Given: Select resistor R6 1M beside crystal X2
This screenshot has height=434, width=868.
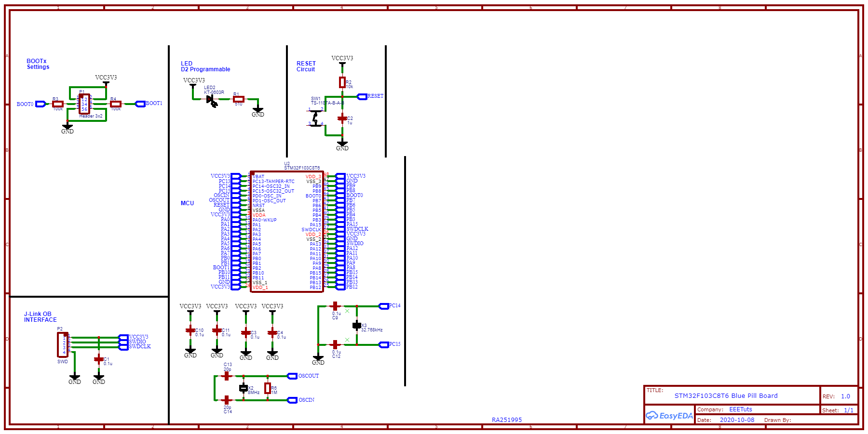Looking at the screenshot, I should tap(268, 388).
